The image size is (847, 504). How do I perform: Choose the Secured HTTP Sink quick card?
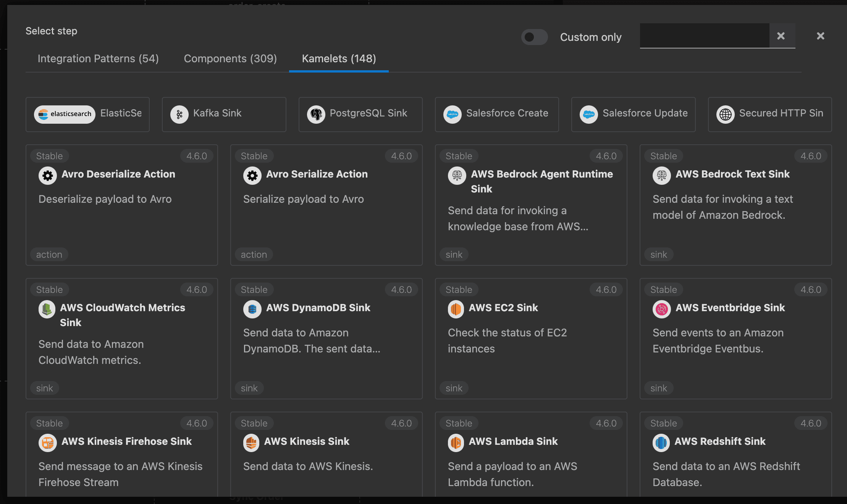(770, 114)
